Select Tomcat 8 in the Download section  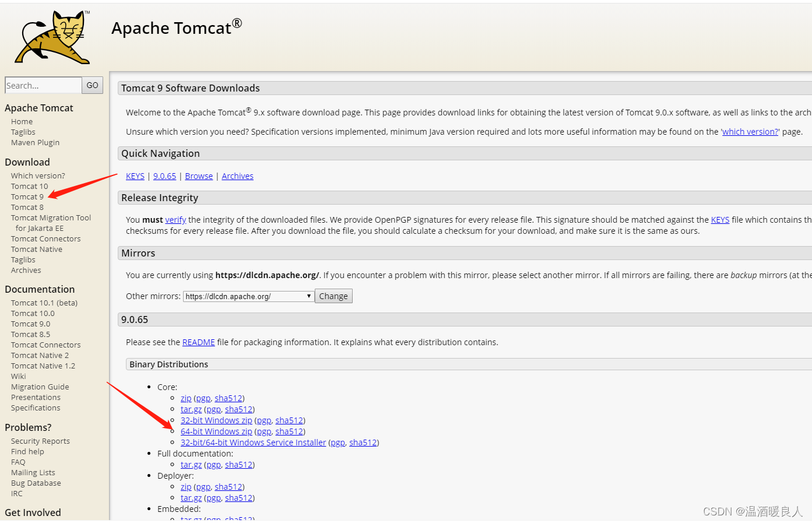[27, 208]
